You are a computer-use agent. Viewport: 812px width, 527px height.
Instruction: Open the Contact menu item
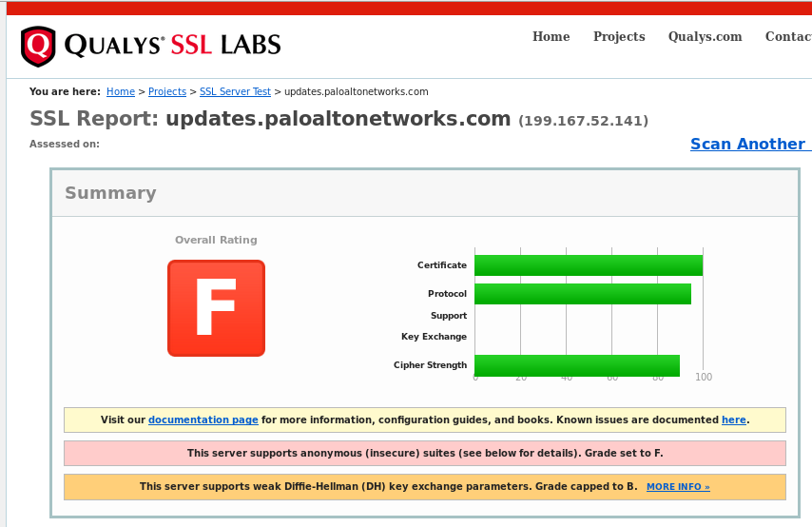[788, 37]
